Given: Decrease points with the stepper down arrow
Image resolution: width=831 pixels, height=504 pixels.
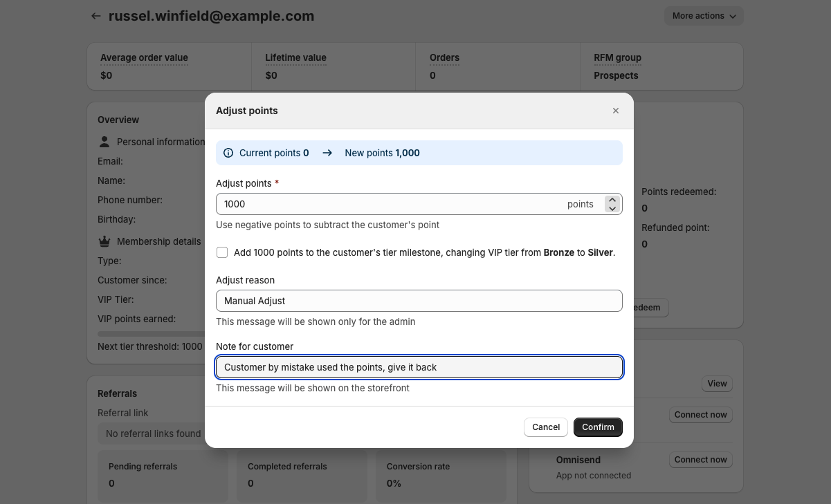Looking at the screenshot, I should (x=612, y=208).
